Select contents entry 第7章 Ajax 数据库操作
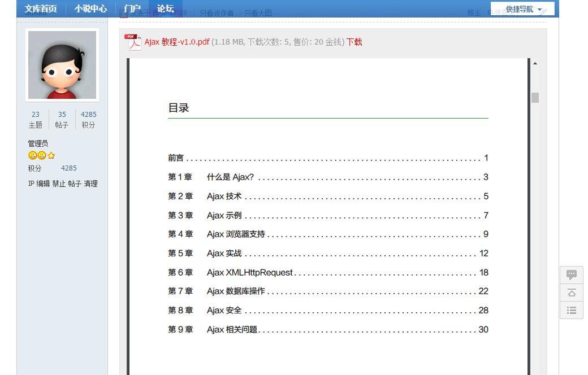The image size is (588, 375). (328, 291)
